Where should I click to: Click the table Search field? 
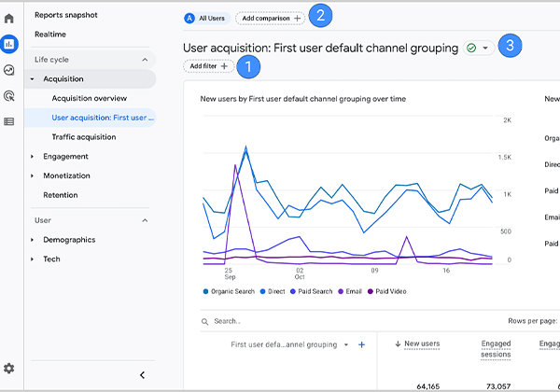(x=280, y=321)
